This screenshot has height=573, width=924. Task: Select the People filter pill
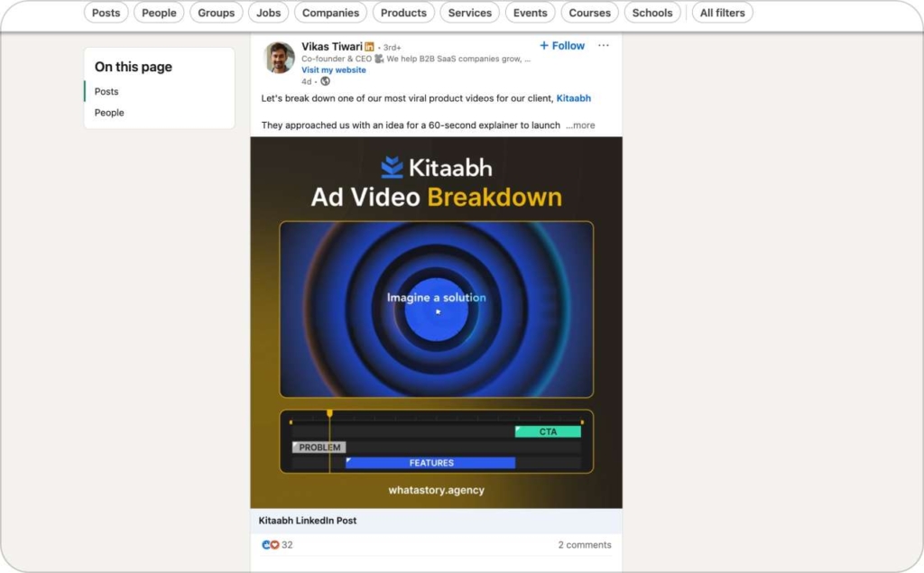click(159, 13)
